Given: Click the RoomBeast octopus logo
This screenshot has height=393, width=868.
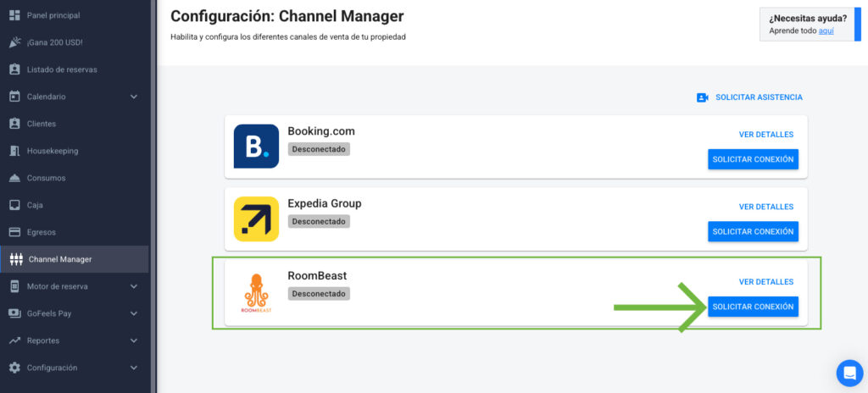Looking at the screenshot, I should [256, 294].
